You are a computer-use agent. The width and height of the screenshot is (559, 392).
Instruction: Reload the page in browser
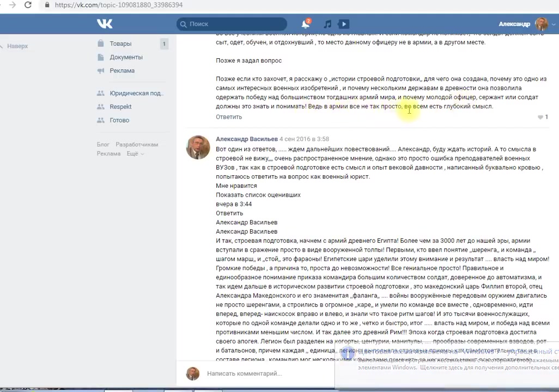(x=28, y=5)
